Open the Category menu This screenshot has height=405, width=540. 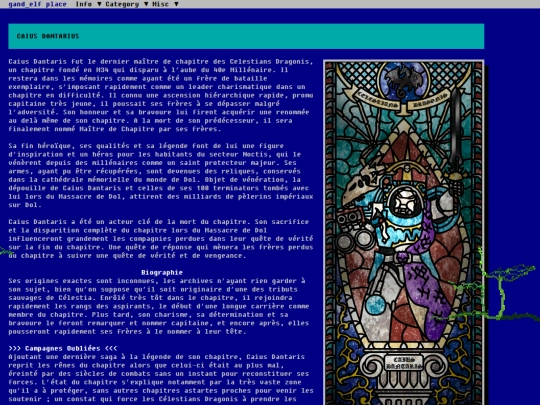tap(122, 4)
